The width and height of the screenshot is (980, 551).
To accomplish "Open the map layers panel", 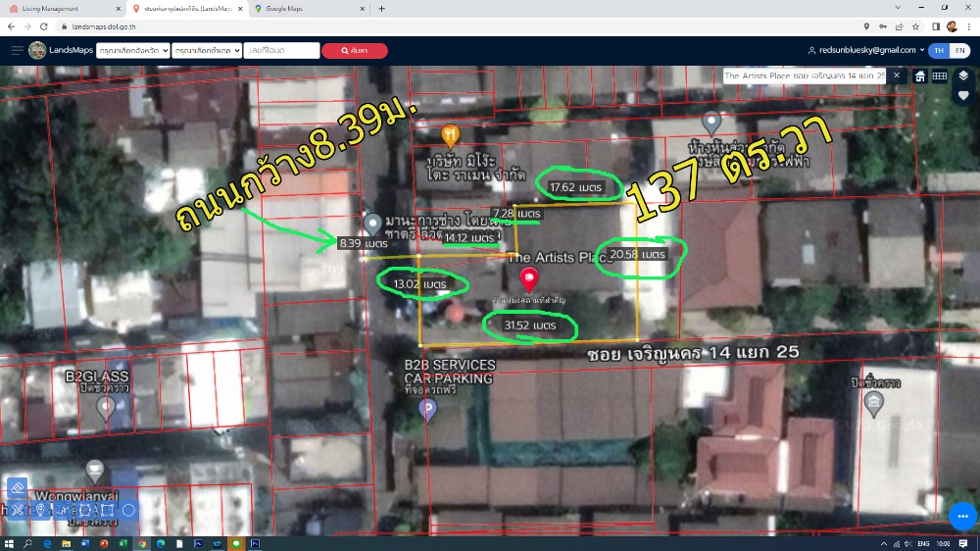I will click(963, 75).
